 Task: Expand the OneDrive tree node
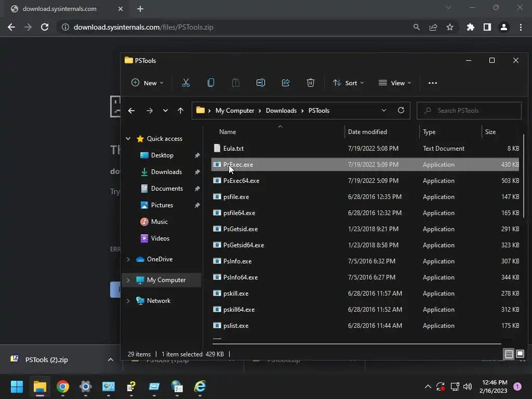(128, 259)
